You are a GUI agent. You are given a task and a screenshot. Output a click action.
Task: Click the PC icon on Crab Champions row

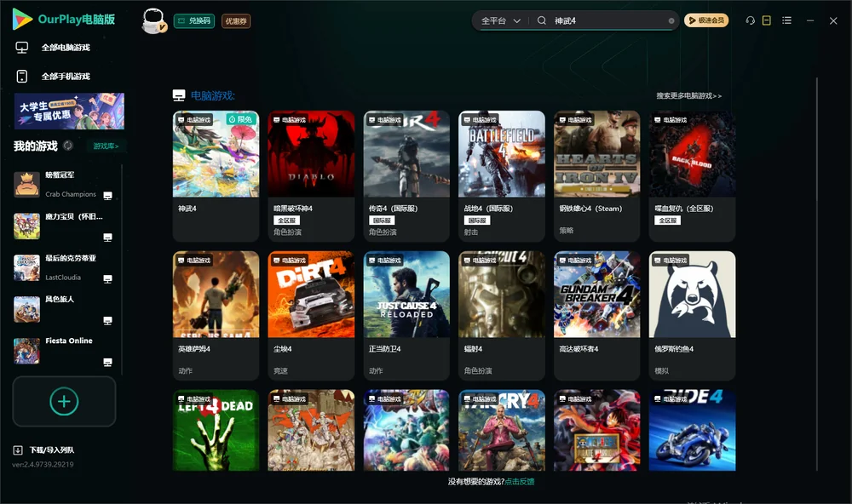click(107, 196)
